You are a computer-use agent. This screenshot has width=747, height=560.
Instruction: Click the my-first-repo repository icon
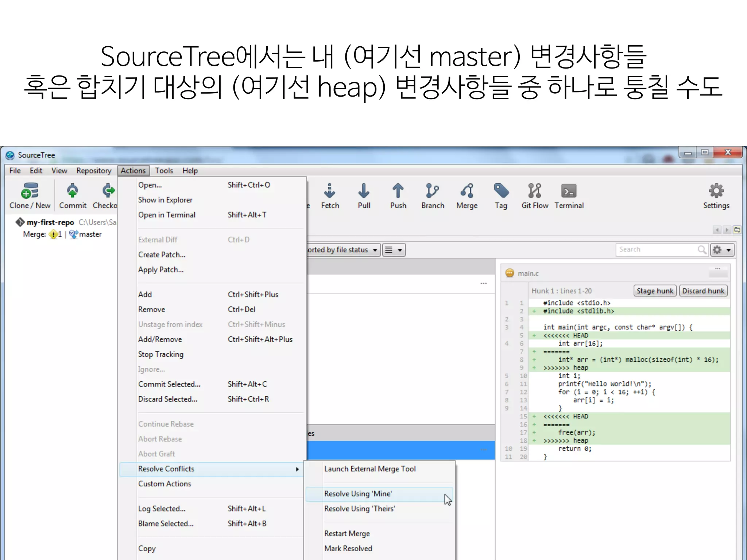tap(20, 222)
